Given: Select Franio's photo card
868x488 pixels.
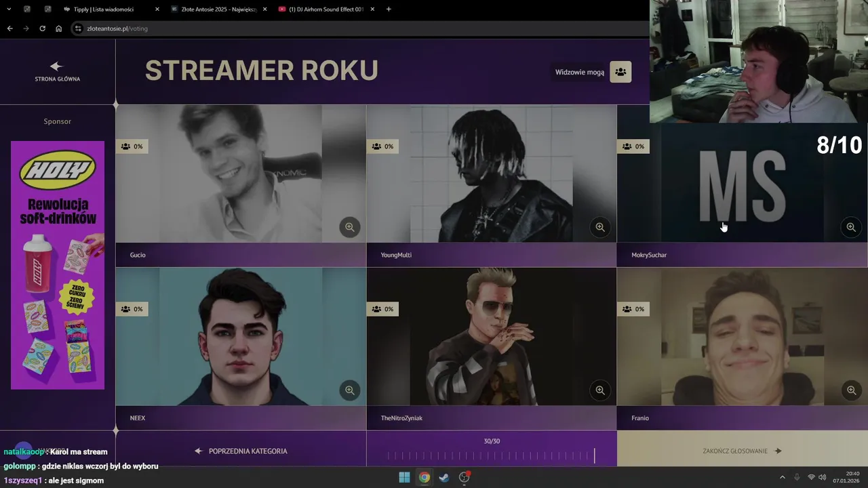Looking at the screenshot, I should point(742,336).
